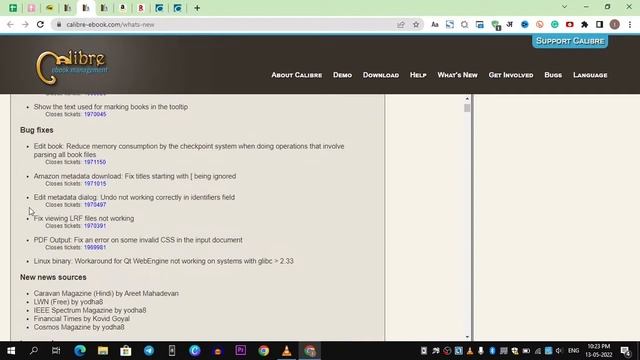
Task: Open the About Calibre menu item
Action: pos(297,75)
